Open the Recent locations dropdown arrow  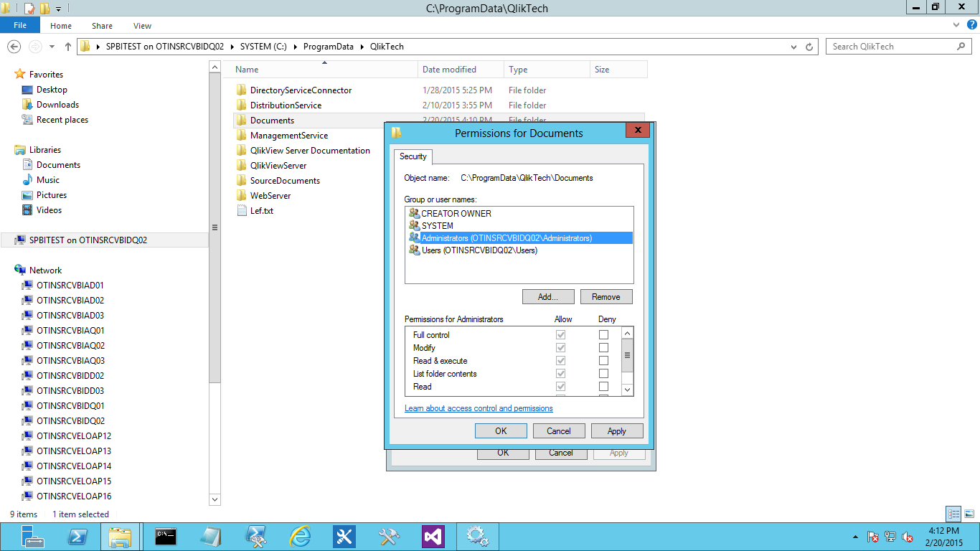tap(52, 46)
